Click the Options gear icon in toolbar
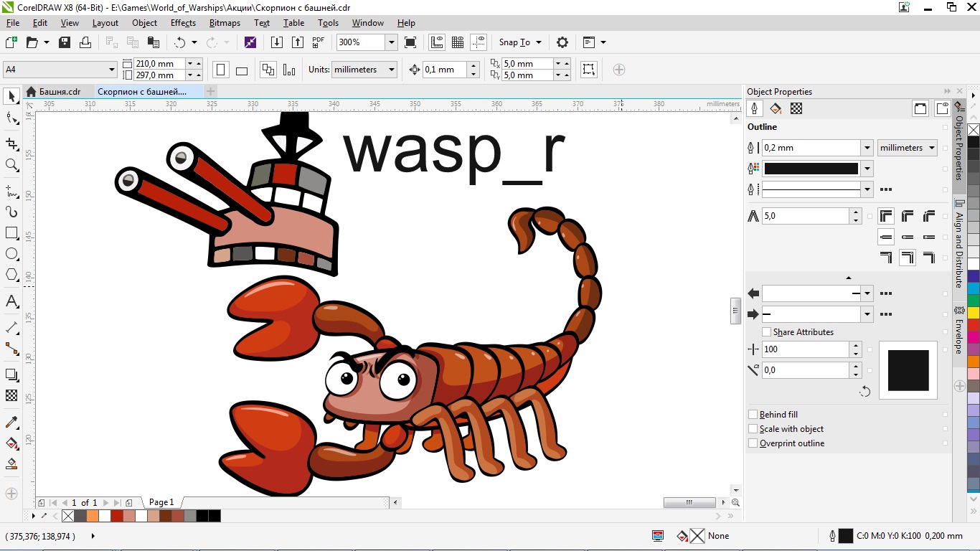980x551 pixels. click(x=562, y=42)
